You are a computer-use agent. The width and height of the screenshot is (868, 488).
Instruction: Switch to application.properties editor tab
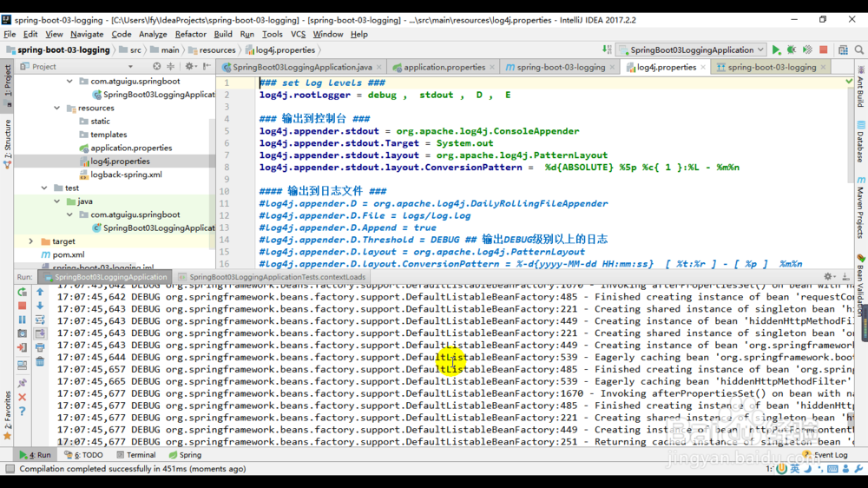(444, 67)
